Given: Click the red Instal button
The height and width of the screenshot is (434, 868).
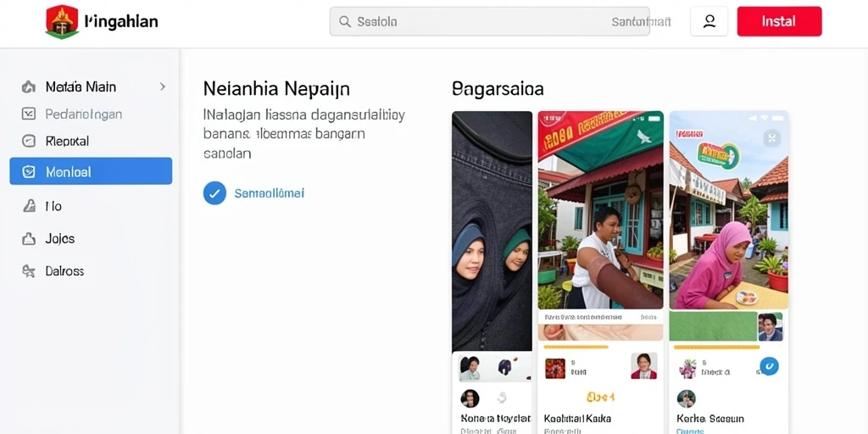Looking at the screenshot, I should pyautogui.click(x=779, y=21).
